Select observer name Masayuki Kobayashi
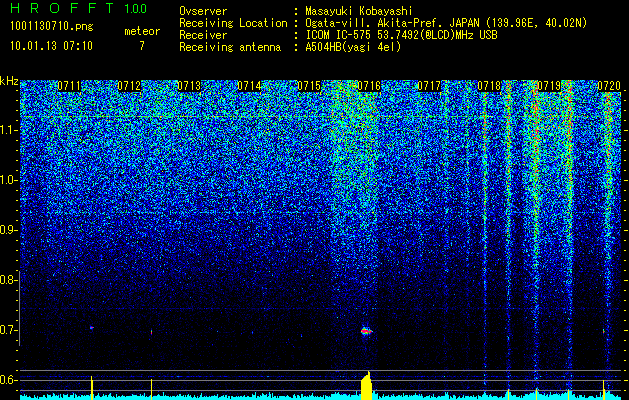 (359, 11)
